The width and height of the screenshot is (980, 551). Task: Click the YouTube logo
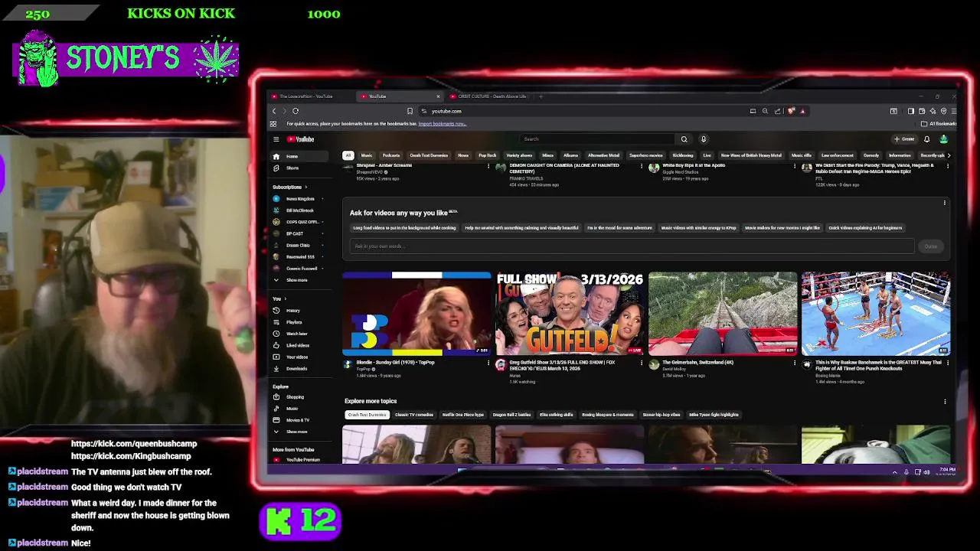click(x=301, y=139)
